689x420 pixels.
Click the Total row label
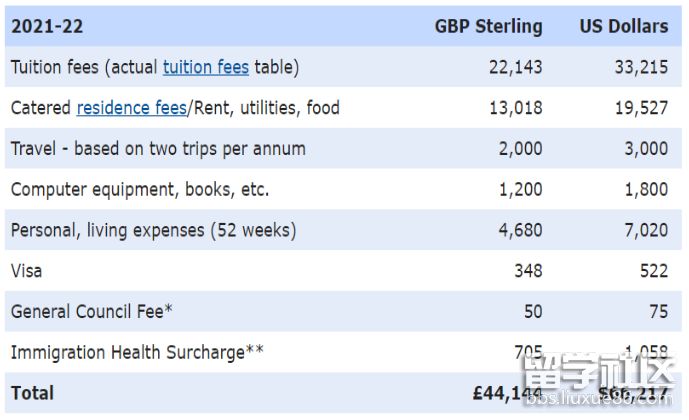click(x=32, y=393)
